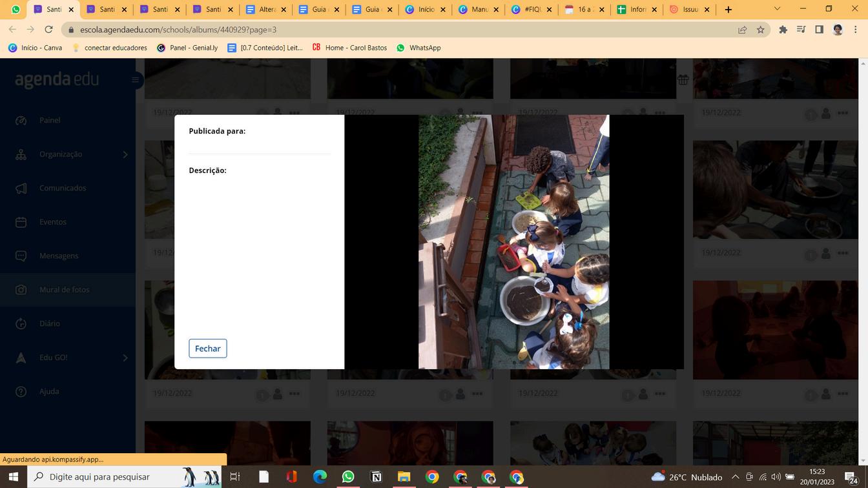
Task: Click the "Descrição:" label
Action: coord(207,170)
